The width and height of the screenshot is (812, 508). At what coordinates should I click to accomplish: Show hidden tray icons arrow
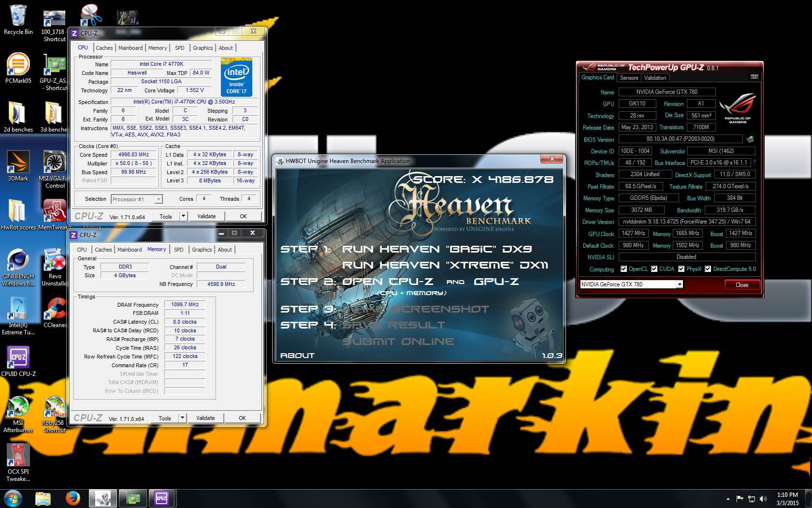pos(728,499)
